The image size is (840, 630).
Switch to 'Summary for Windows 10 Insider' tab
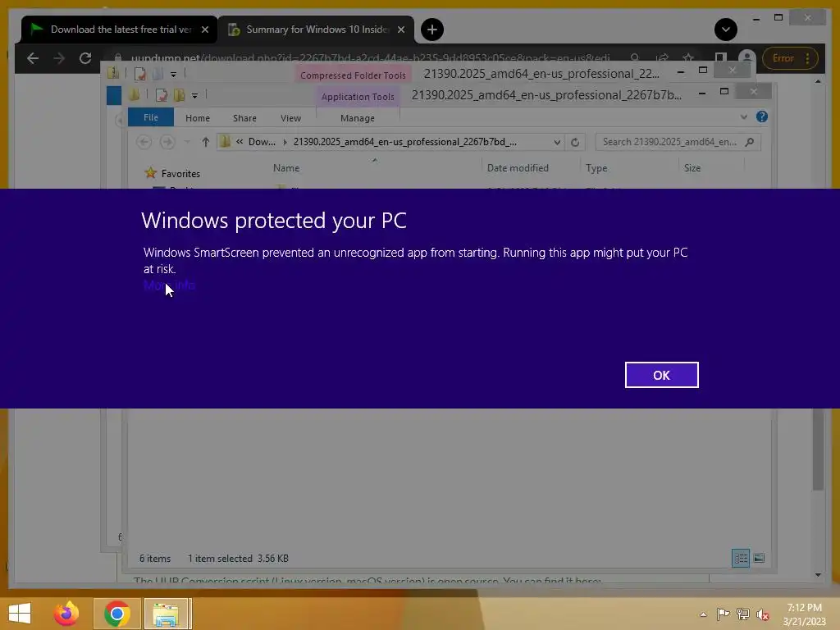316,30
